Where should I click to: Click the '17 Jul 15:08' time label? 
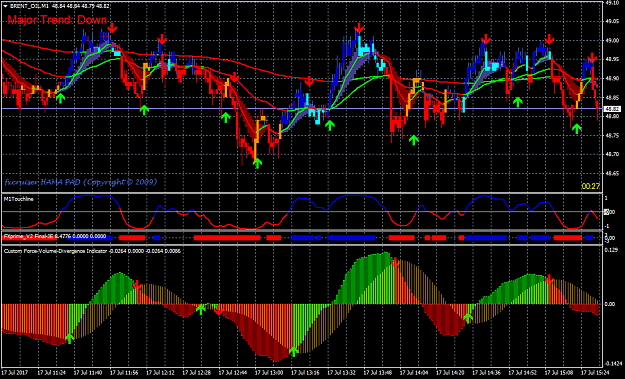point(560,373)
